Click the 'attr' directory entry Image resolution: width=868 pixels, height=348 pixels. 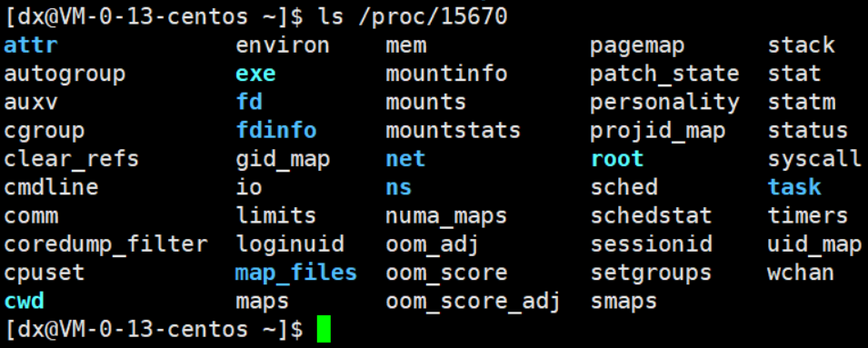point(30,45)
